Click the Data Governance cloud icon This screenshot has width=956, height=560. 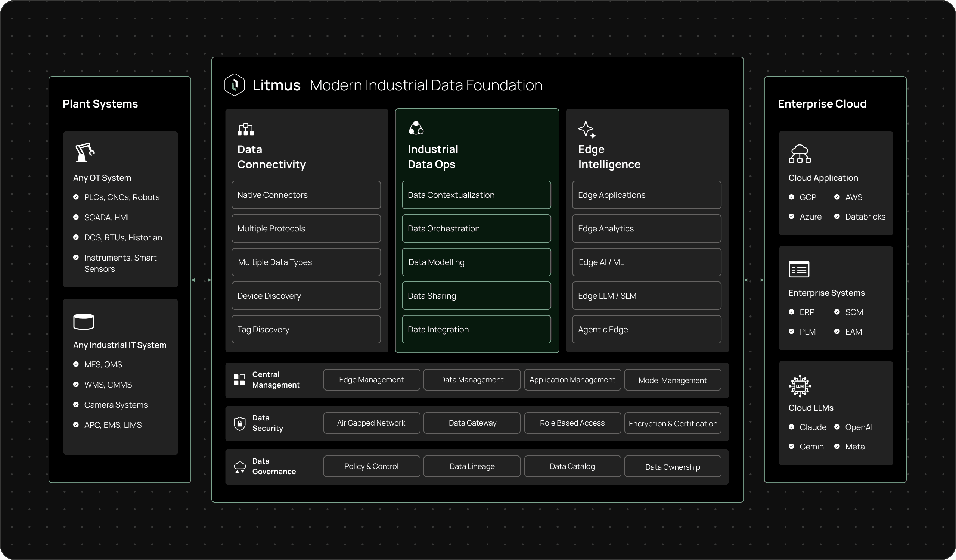click(x=239, y=466)
